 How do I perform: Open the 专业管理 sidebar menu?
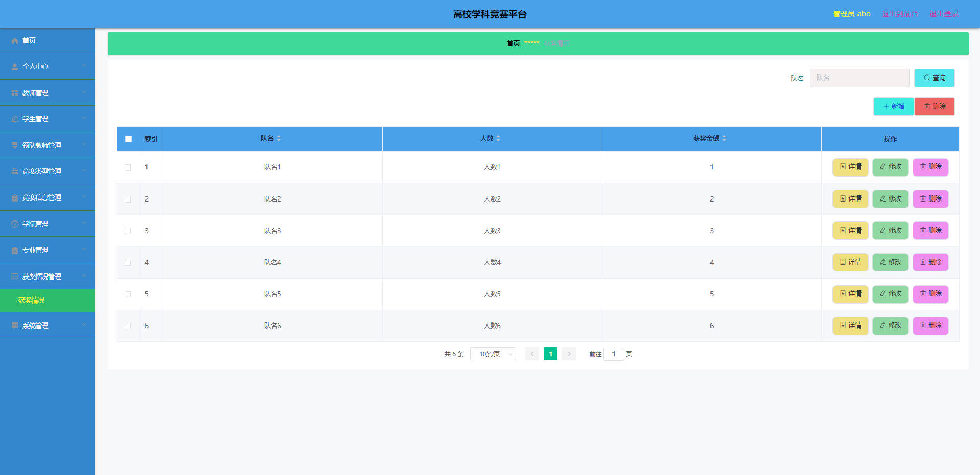[x=47, y=250]
